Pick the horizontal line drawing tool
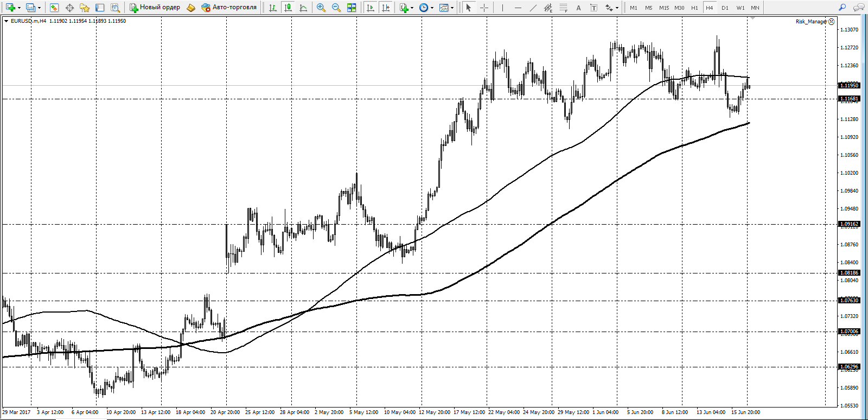868x420 pixels. [518, 8]
